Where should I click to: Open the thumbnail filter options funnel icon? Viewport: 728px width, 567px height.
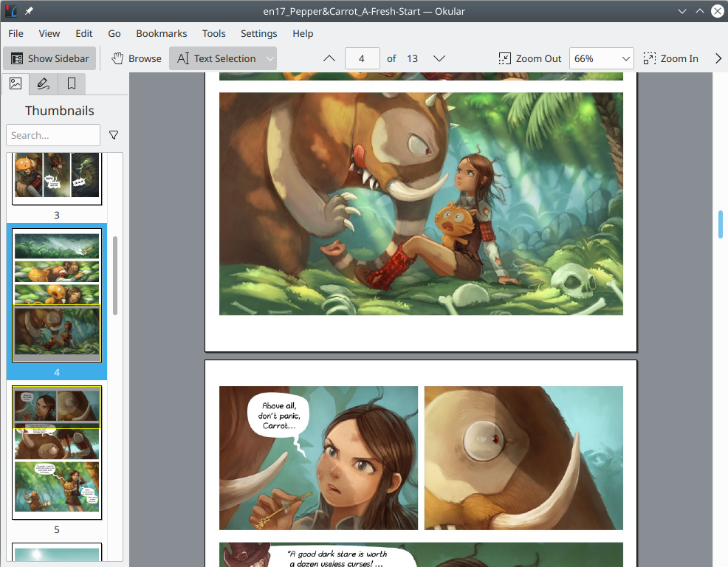coord(114,135)
